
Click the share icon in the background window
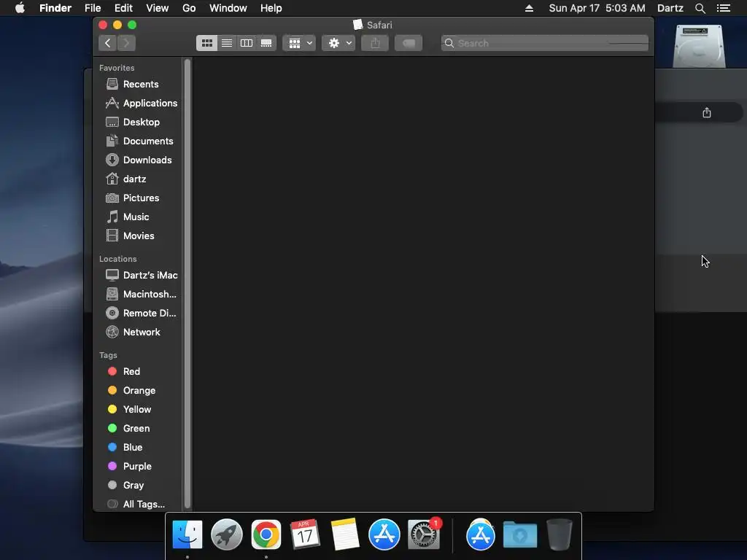pyautogui.click(x=707, y=113)
